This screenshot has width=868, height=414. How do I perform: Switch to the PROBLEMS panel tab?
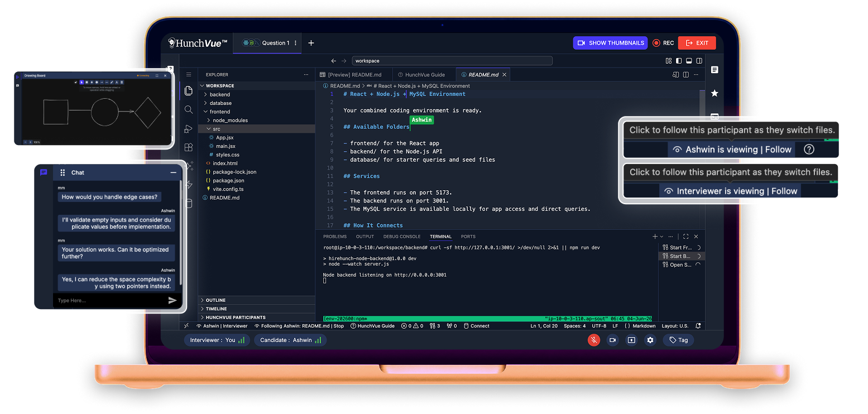[x=335, y=237]
